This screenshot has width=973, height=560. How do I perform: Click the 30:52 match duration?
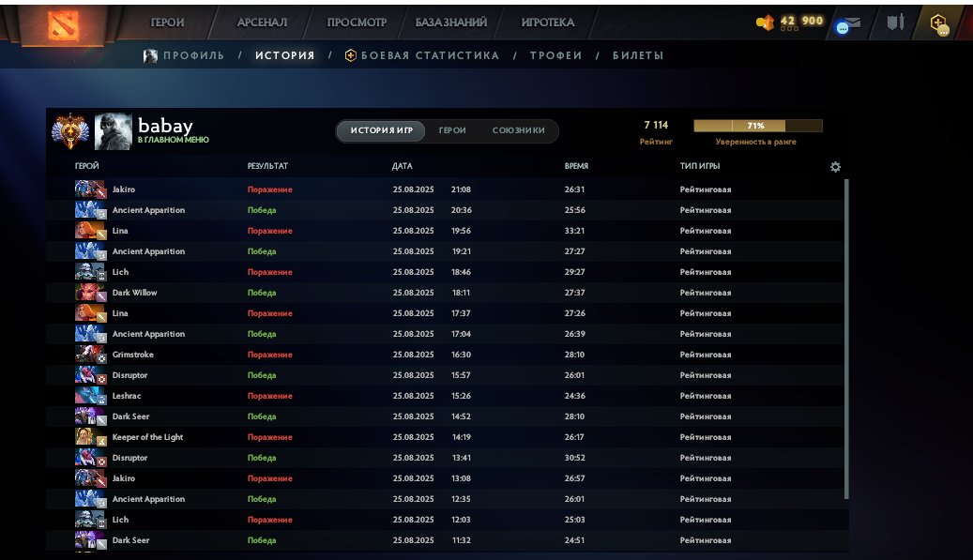point(574,458)
